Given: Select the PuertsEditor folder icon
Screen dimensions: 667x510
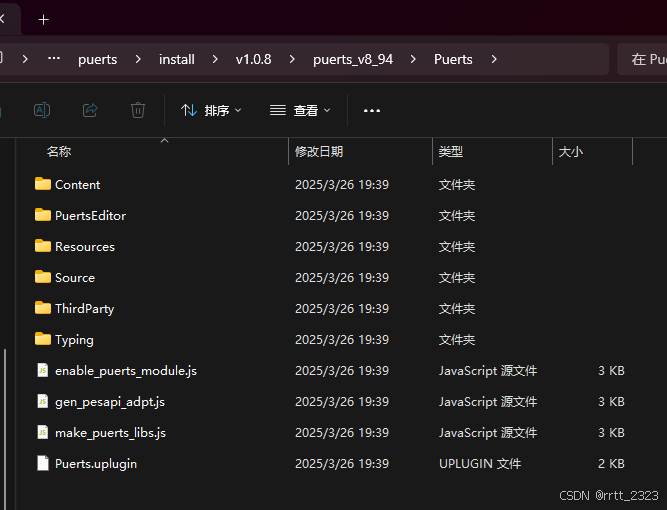Looking at the screenshot, I should click(43, 215).
